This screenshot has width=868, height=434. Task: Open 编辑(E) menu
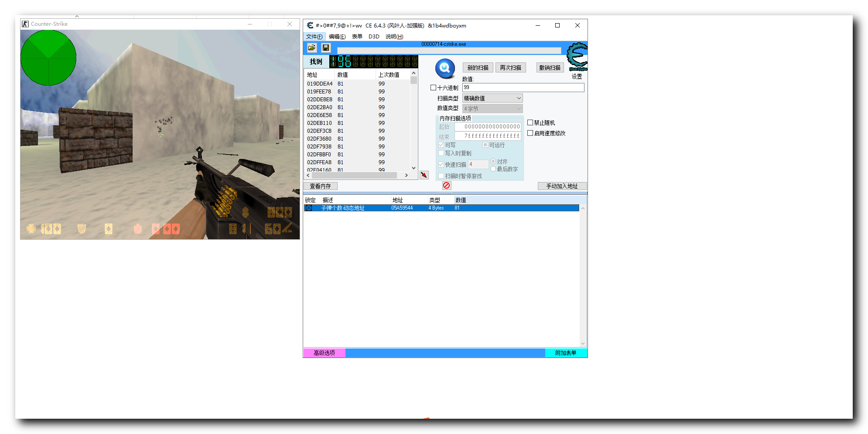pyautogui.click(x=337, y=37)
